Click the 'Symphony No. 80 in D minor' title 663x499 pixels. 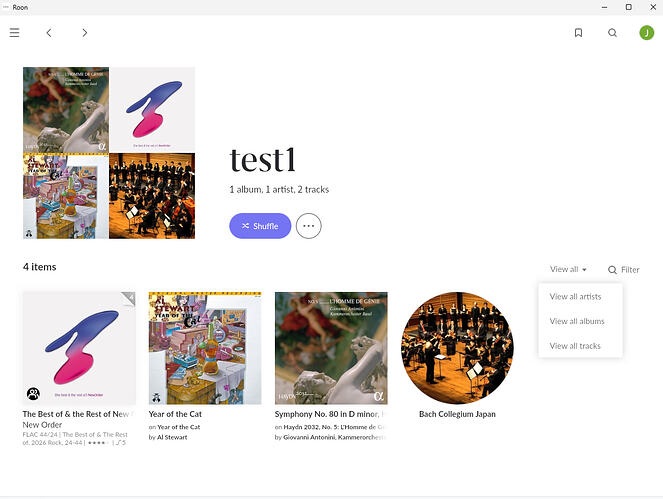329,414
